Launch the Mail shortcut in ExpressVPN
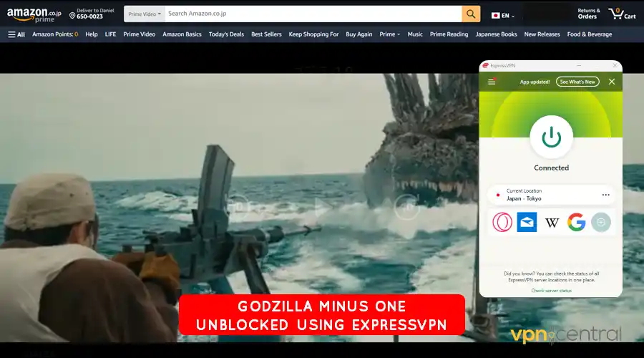Viewport: 644px width, 358px height. coord(527,223)
